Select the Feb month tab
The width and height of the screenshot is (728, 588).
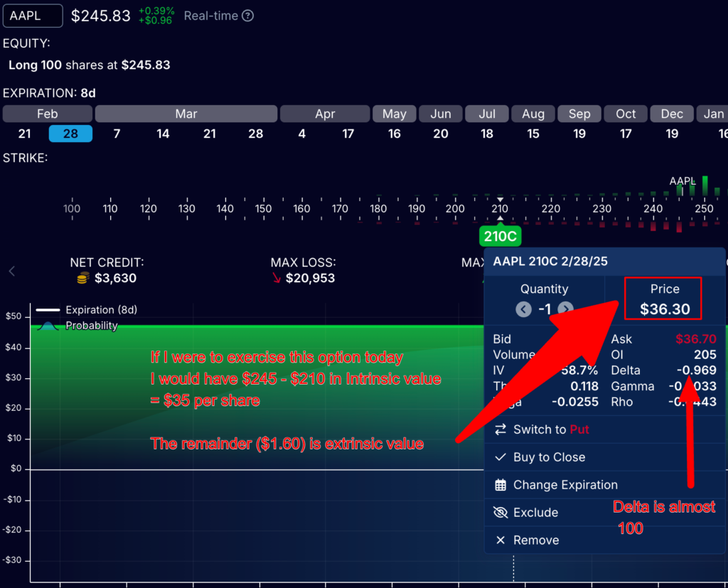(x=48, y=114)
